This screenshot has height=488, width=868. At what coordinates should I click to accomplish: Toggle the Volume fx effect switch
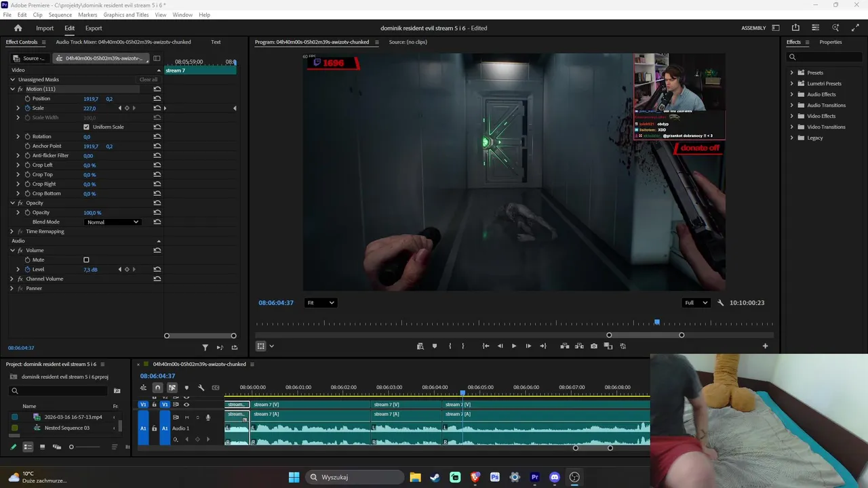click(x=20, y=251)
